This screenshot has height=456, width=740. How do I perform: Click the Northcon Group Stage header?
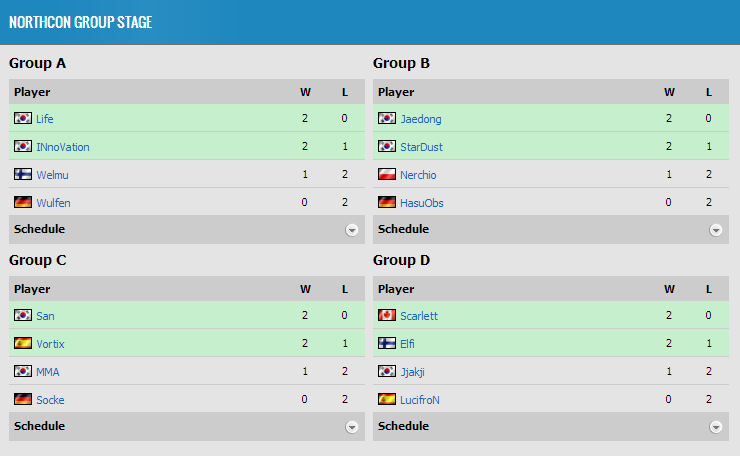point(80,22)
